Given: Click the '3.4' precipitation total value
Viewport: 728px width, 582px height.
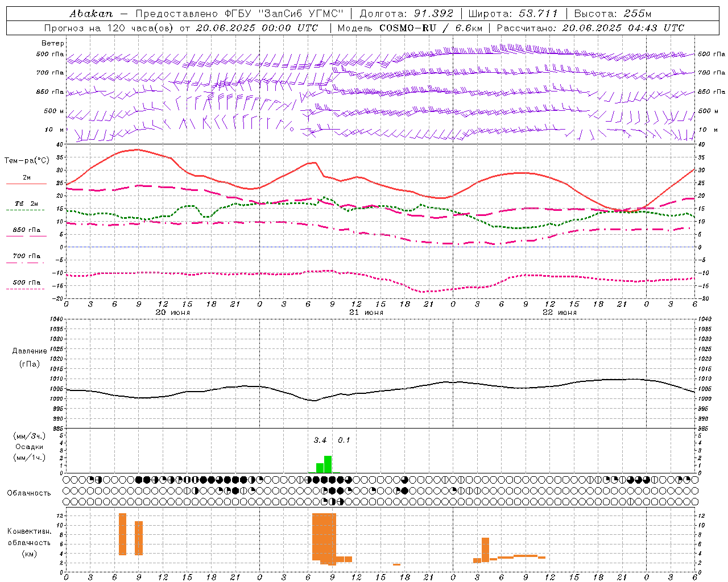Looking at the screenshot, I should pyautogui.click(x=320, y=440).
